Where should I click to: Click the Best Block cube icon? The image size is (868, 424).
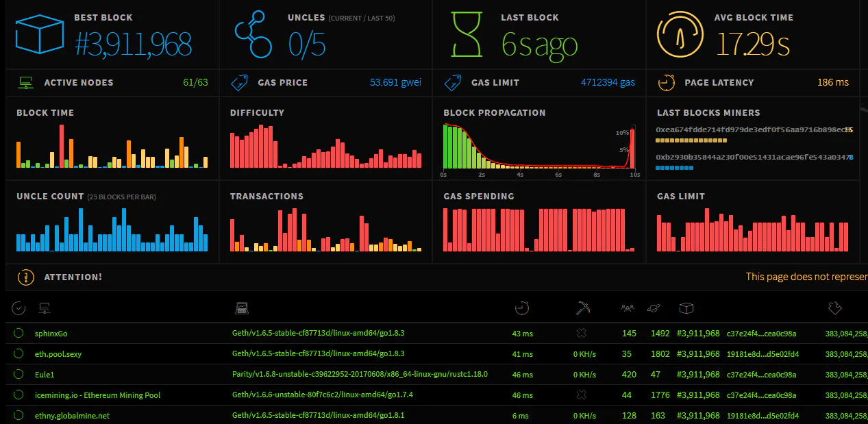40,34
